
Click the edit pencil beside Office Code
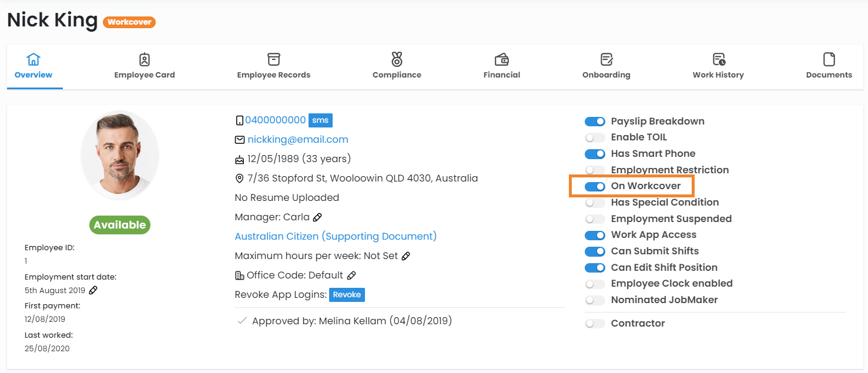351,275
